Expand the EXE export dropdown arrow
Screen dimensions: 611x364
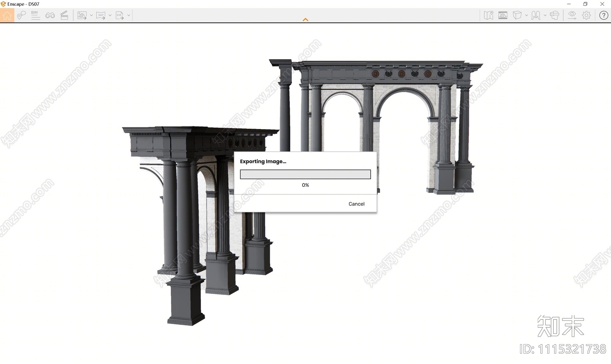(129, 15)
